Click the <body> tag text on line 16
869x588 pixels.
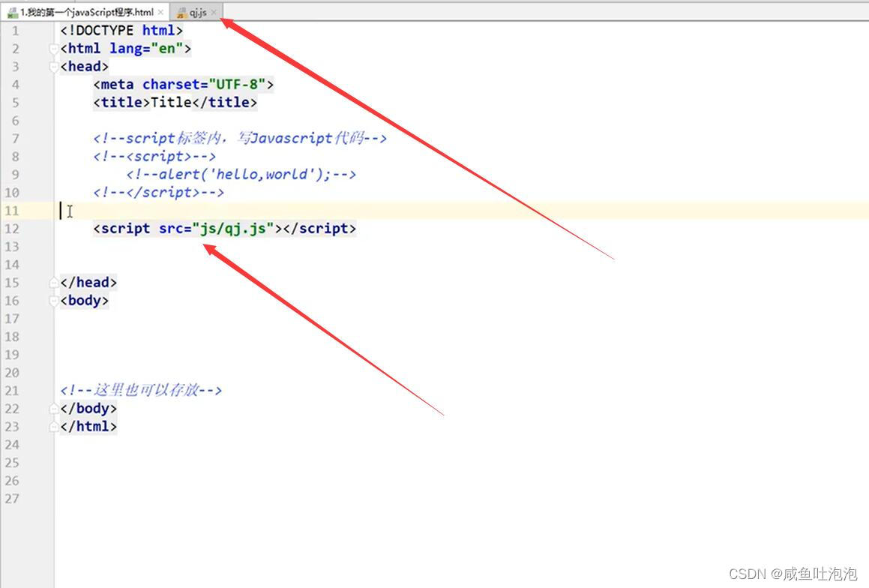pos(84,300)
